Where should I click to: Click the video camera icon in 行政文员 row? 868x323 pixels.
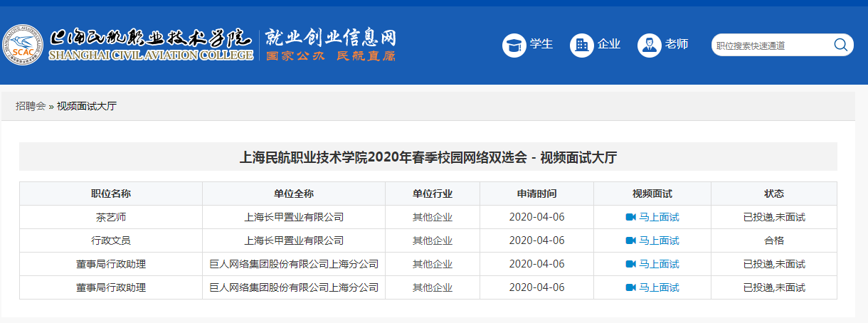tap(630, 240)
